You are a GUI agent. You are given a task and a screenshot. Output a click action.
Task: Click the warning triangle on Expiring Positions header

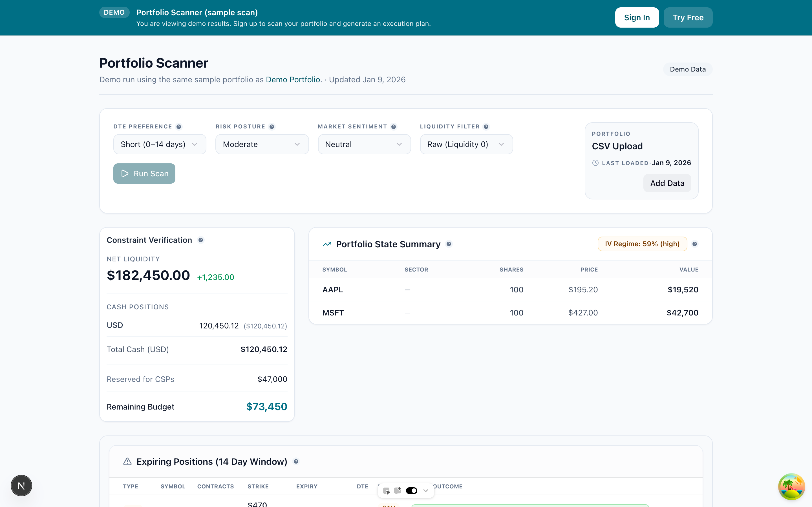pos(127,461)
